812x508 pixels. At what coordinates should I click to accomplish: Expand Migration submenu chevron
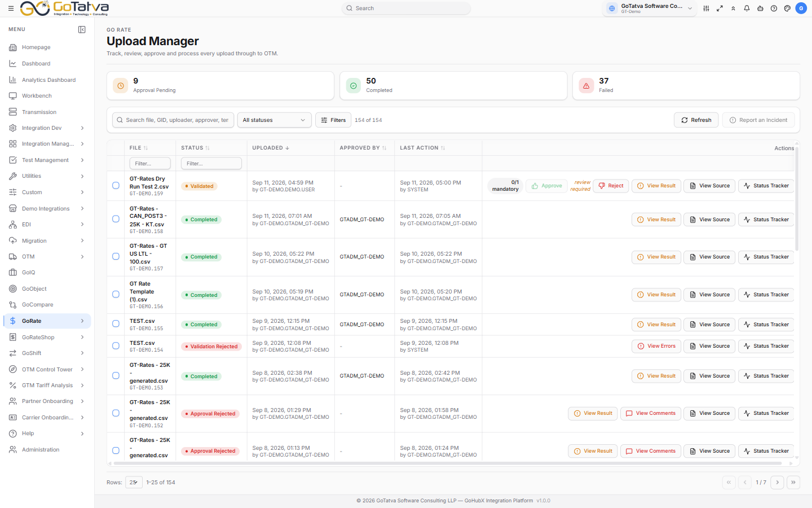click(82, 241)
